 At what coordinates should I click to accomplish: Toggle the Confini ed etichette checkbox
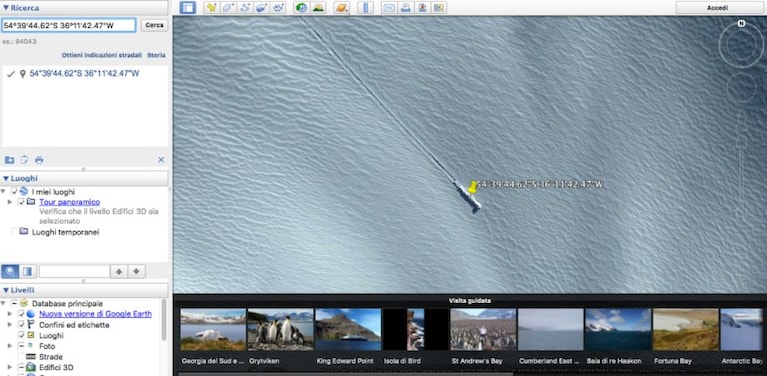pyautogui.click(x=21, y=325)
